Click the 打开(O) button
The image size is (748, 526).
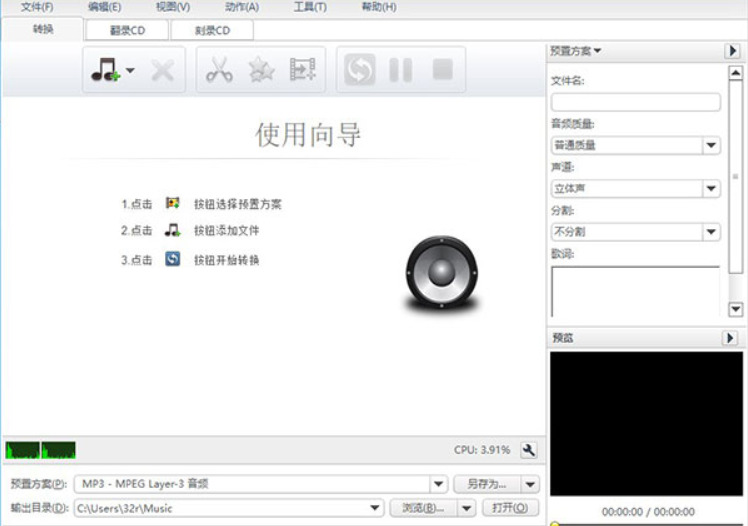pos(510,508)
